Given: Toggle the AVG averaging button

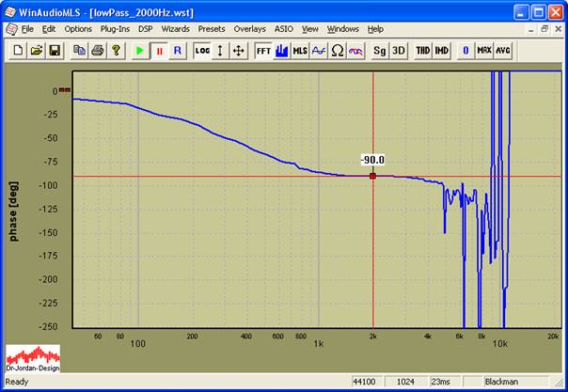Looking at the screenshot, I should pyautogui.click(x=503, y=51).
